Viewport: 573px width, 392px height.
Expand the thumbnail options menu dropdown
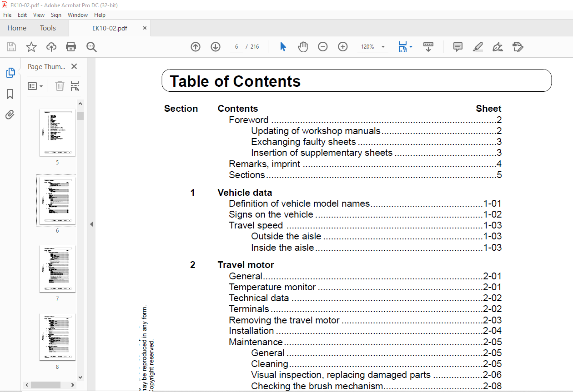coord(35,86)
